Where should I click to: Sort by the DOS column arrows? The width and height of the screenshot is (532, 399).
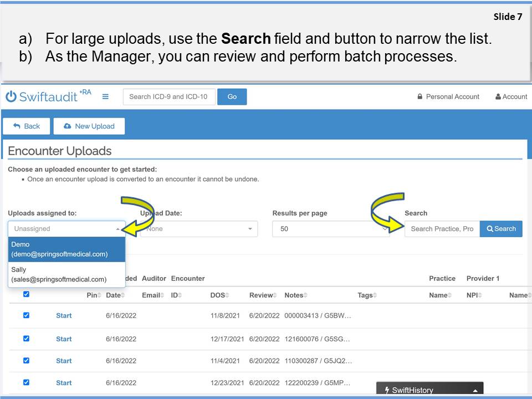pos(227,295)
